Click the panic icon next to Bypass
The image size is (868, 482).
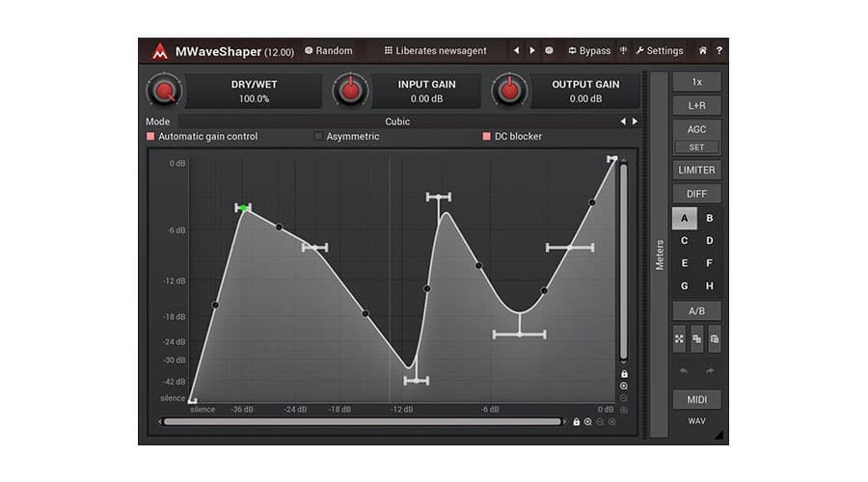[x=623, y=50]
